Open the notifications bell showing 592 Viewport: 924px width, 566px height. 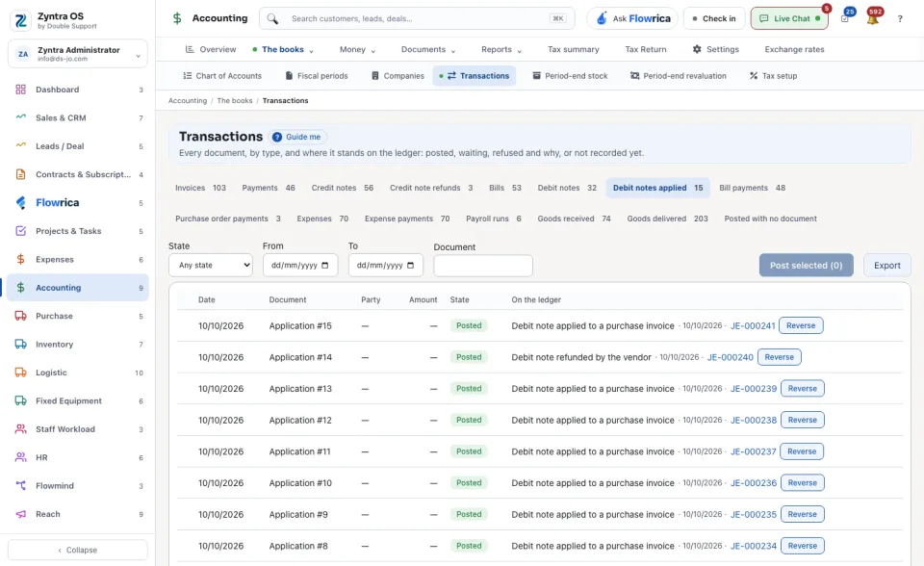coord(873,17)
